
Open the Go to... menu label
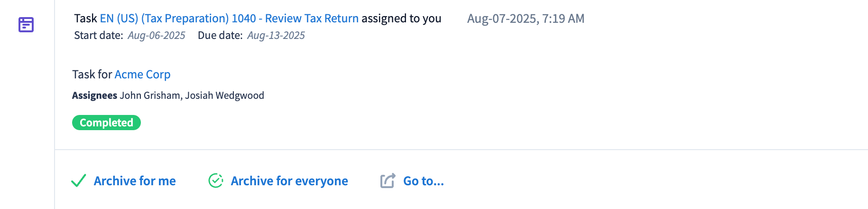[x=424, y=181]
